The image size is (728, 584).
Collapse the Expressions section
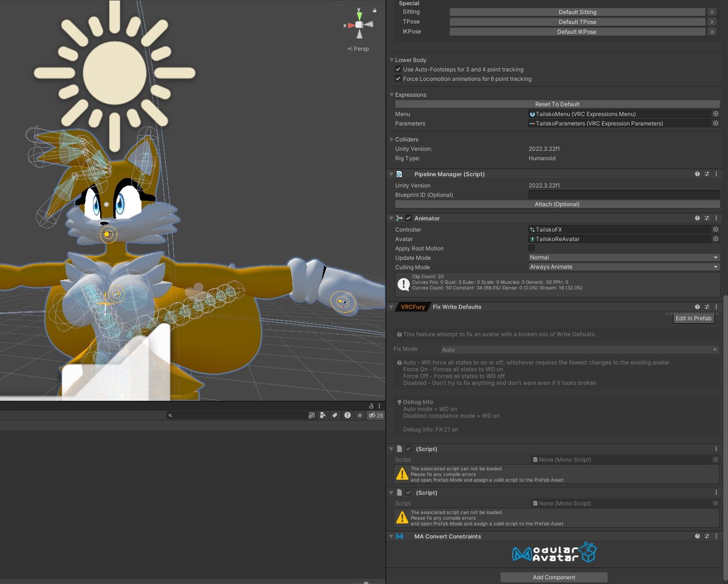click(x=391, y=94)
